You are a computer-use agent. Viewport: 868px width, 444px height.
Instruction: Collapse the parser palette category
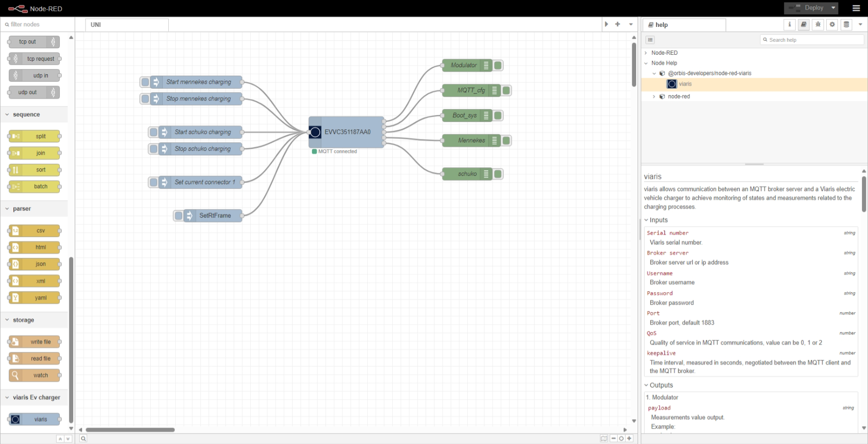(34, 209)
